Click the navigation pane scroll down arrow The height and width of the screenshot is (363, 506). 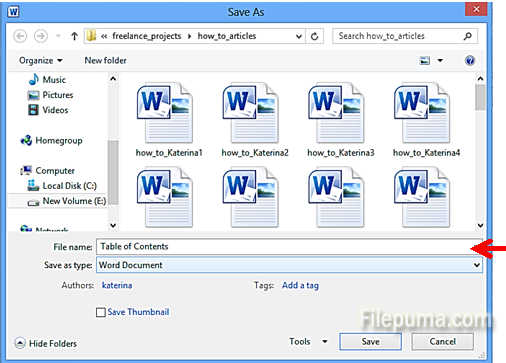[113, 225]
